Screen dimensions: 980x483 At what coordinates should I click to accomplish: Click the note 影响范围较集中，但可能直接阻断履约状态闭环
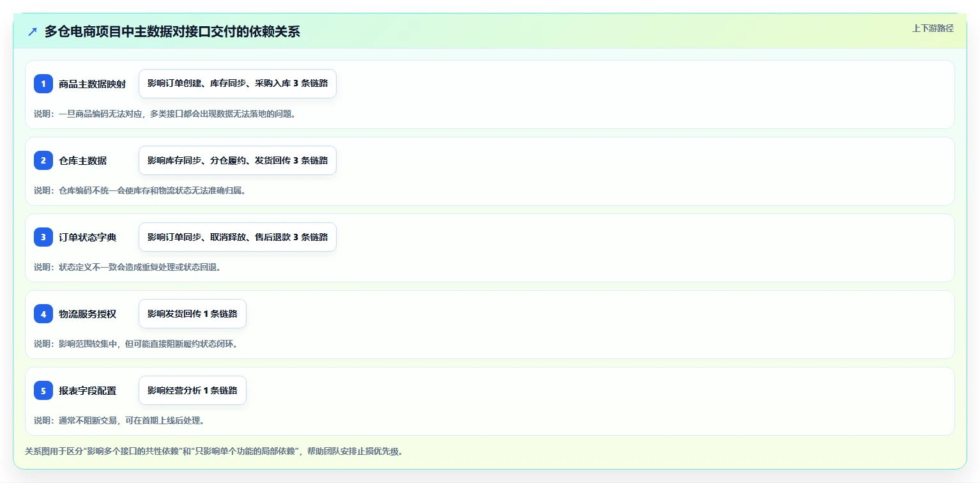136,344
